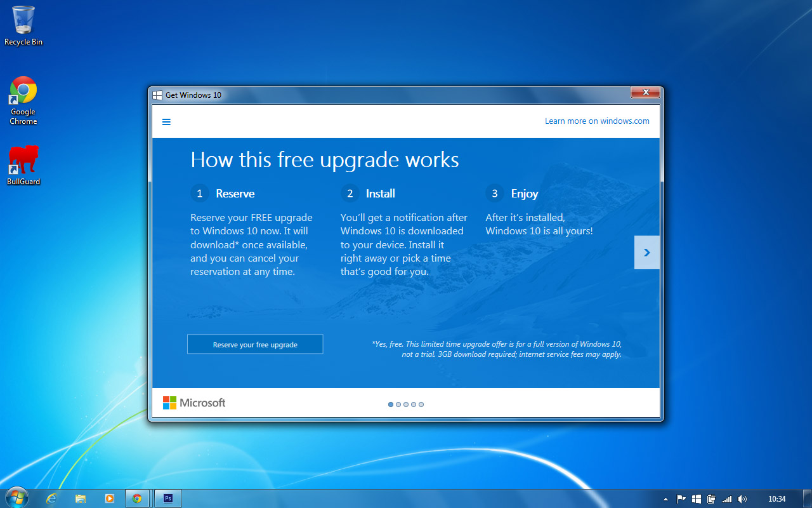Open the hamburger menu in Get Windows 10
Image resolution: width=812 pixels, height=508 pixels.
(166, 122)
